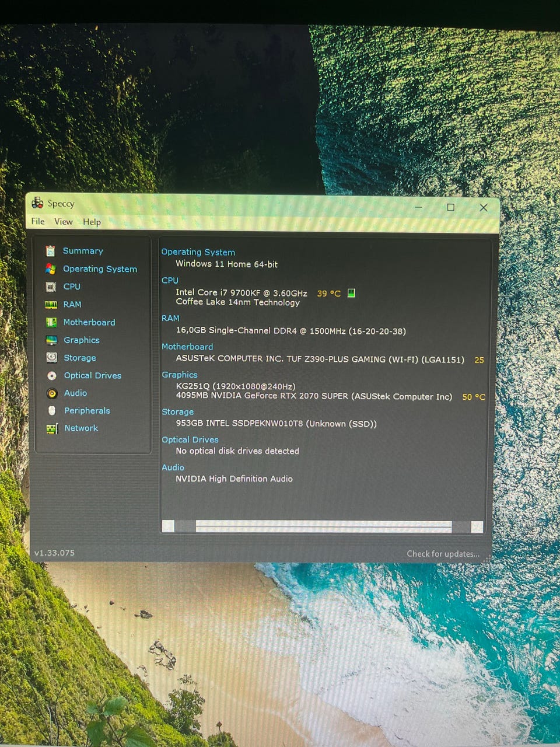Click the Audio heading link in summary
Viewport: 560px width, 747px height.
coord(173,467)
